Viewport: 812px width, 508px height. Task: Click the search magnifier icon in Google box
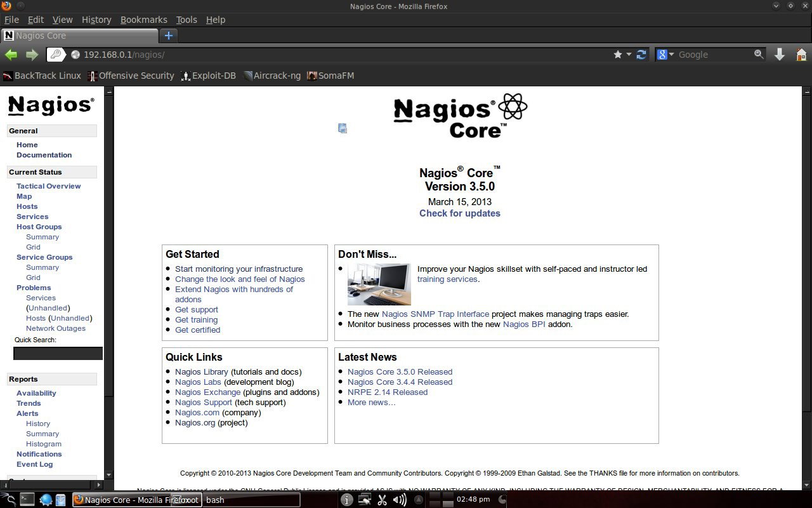(x=759, y=55)
